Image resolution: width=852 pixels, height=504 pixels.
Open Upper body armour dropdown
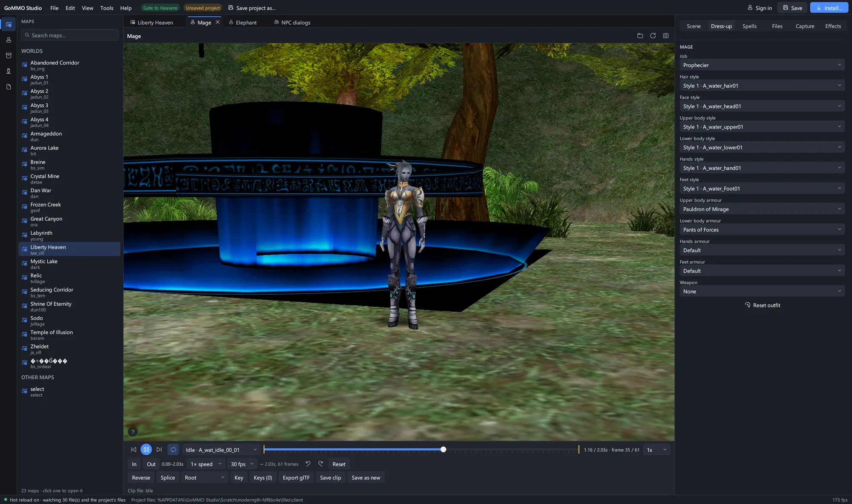[x=762, y=209]
